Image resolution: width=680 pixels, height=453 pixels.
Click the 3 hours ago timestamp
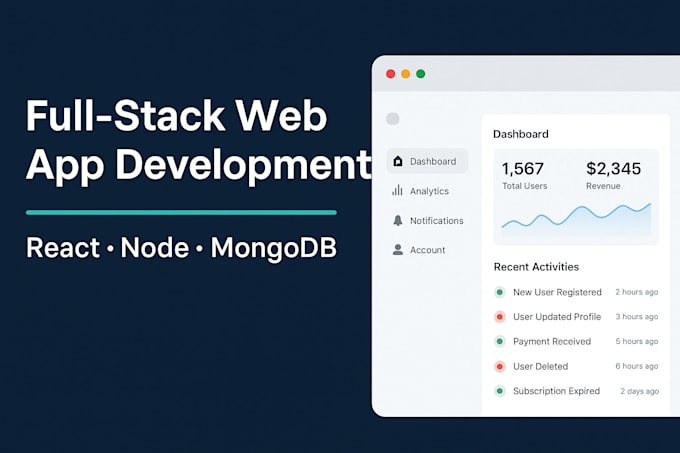coord(637,317)
